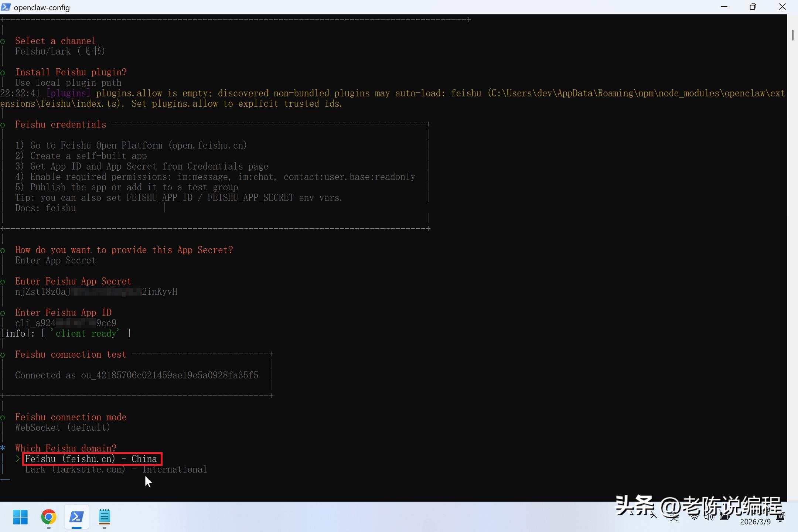Minimize the openclaw-config window
798x532 pixels.
click(724, 7)
